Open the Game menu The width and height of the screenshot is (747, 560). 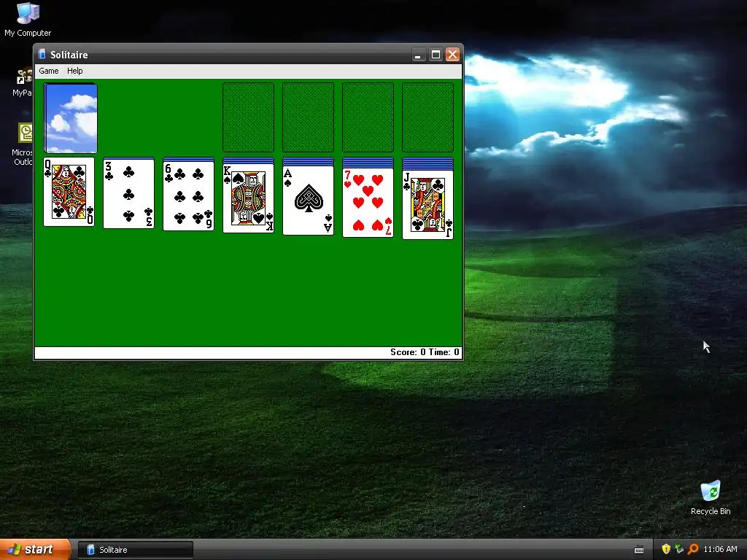(x=49, y=71)
